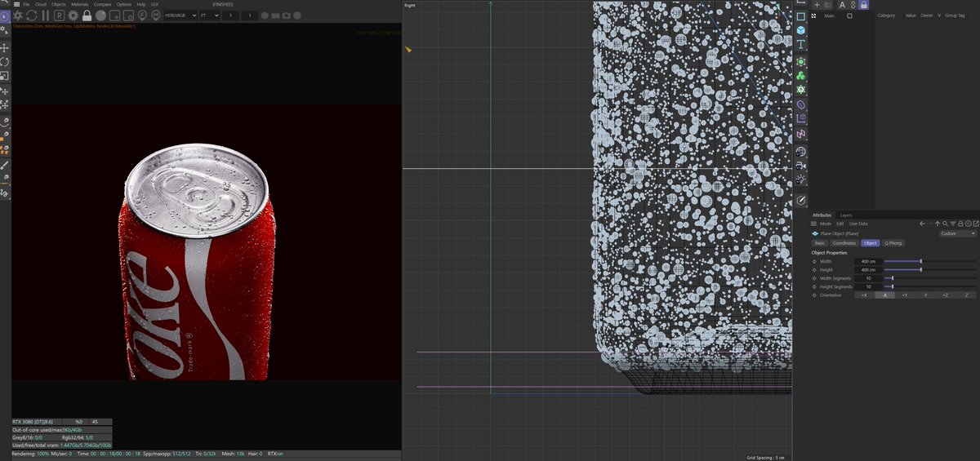Set orientation to +Z
The height and width of the screenshot is (461, 980).
[x=946, y=295]
